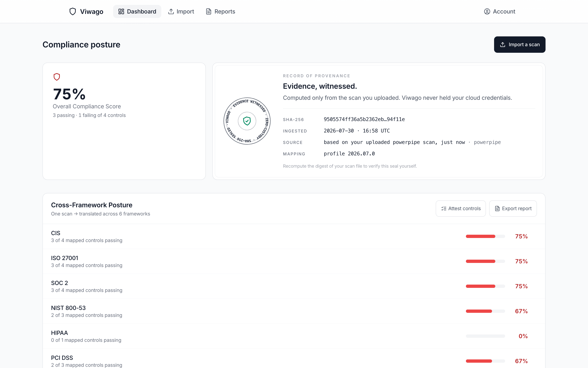
Task: Click the grey powerpipe source tag
Action: tap(487, 142)
